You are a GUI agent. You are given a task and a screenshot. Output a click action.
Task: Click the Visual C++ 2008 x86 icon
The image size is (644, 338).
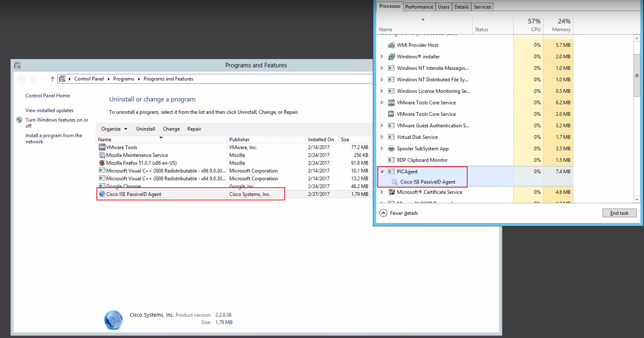coord(102,170)
